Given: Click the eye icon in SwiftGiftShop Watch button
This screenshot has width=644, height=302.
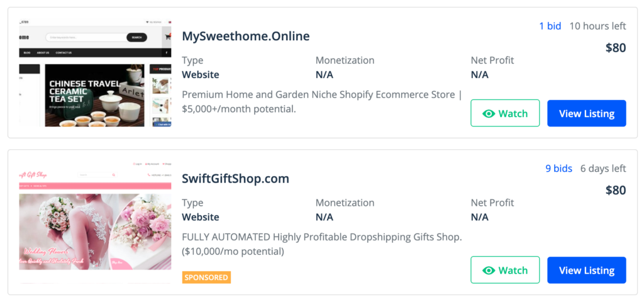Looking at the screenshot, I should (x=489, y=271).
